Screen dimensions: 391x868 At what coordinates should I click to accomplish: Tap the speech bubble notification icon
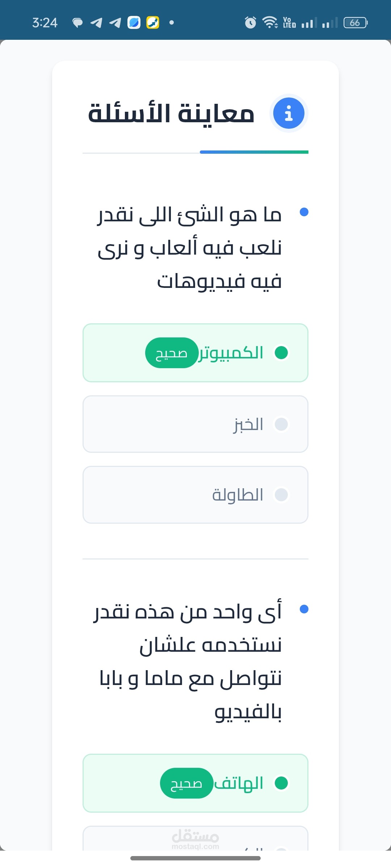click(77, 23)
